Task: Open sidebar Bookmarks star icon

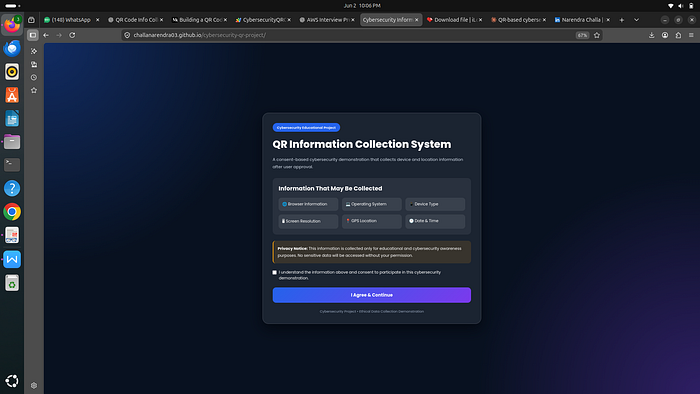Action: (x=34, y=91)
